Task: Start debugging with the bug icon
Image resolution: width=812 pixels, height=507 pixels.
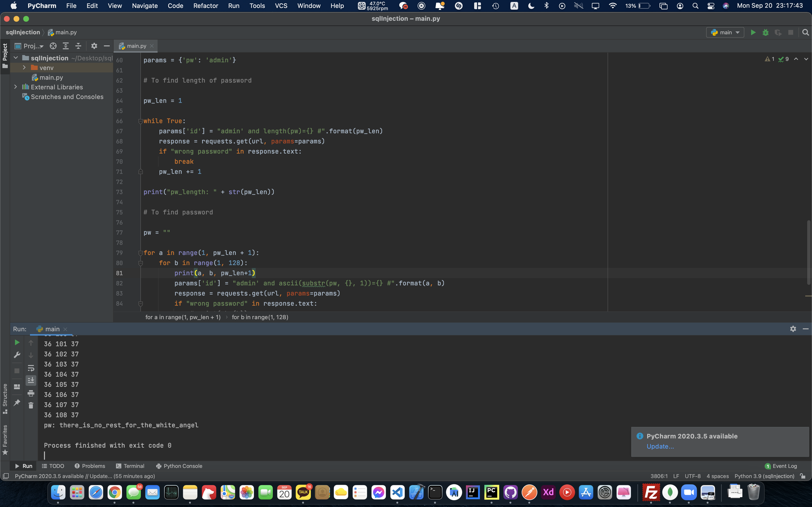Action: 765,32
